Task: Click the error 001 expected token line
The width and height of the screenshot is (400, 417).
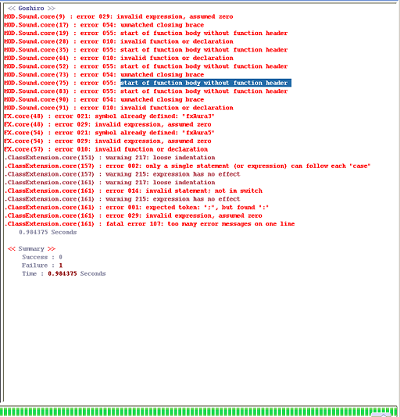Action: coord(137,207)
